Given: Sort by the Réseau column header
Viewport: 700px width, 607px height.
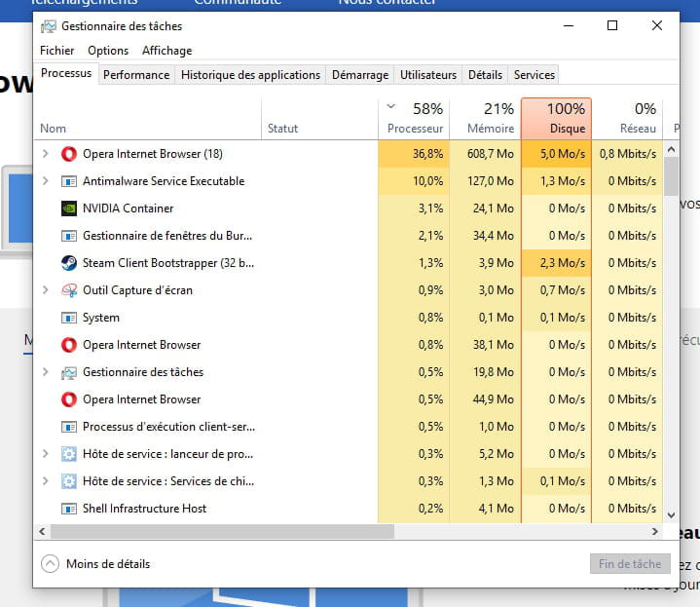Looking at the screenshot, I should pyautogui.click(x=627, y=119).
